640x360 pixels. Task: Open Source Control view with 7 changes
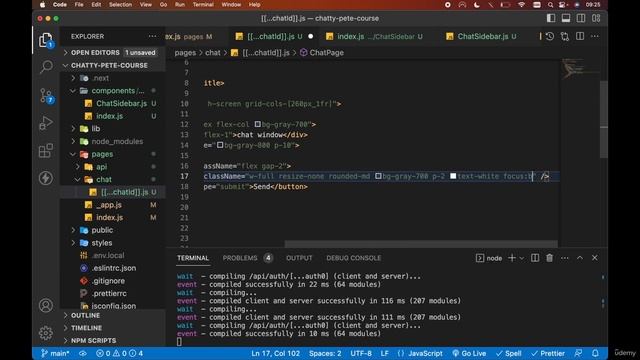point(46,96)
